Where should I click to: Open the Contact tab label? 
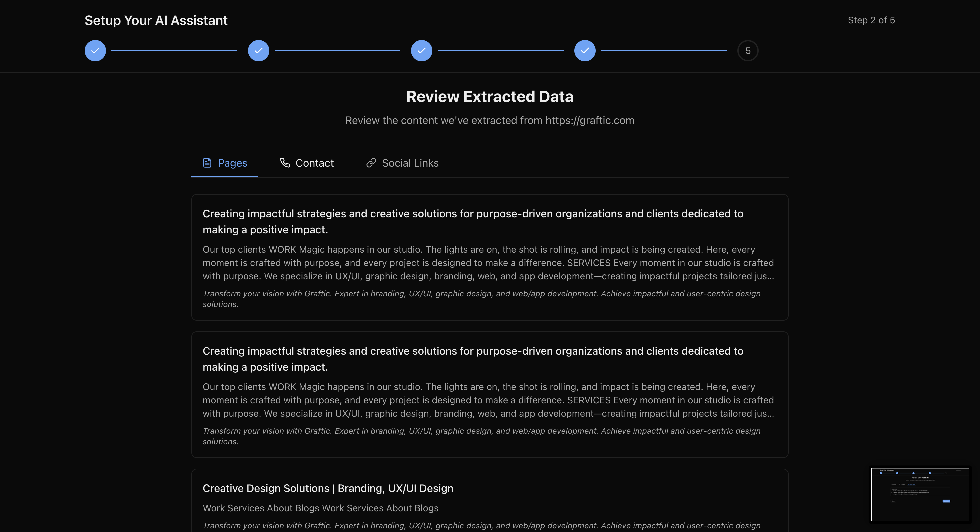pyautogui.click(x=314, y=163)
